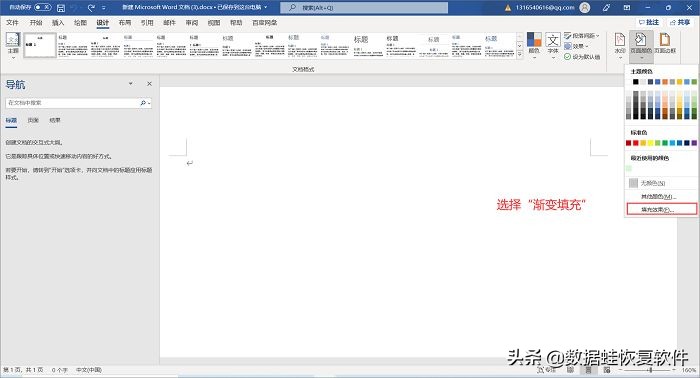Click the 主题 (Themes) icon
Viewport: 700px width, 378px height.
[x=13, y=45]
